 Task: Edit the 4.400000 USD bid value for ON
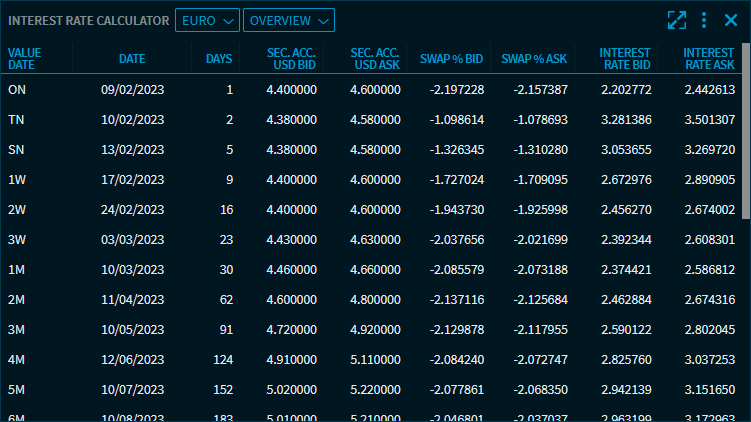pos(291,90)
